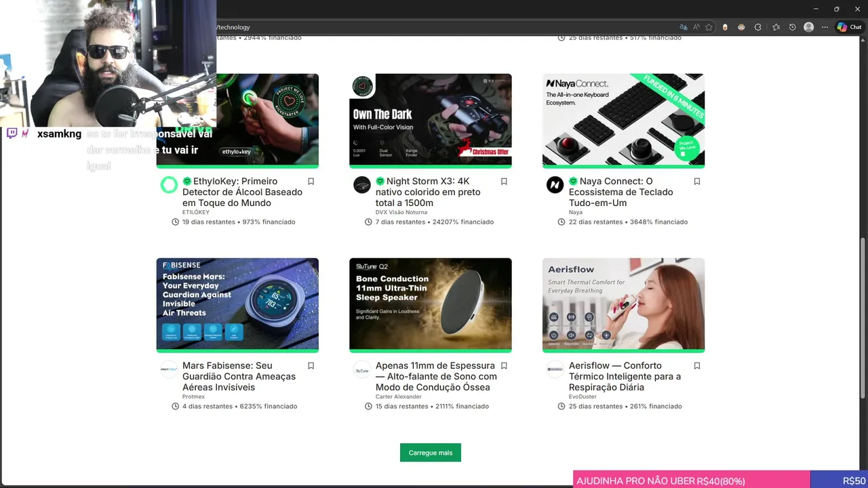Image resolution: width=868 pixels, height=488 pixels.
Task: Click the SluTune creator avatar next to Apenas 11mm
Action: coord(362,369)
